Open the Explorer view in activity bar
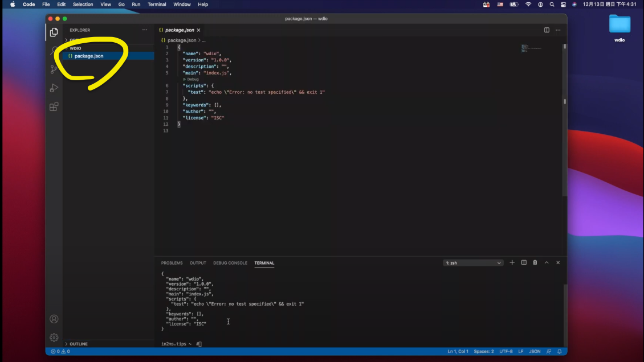 click(54, 32)
